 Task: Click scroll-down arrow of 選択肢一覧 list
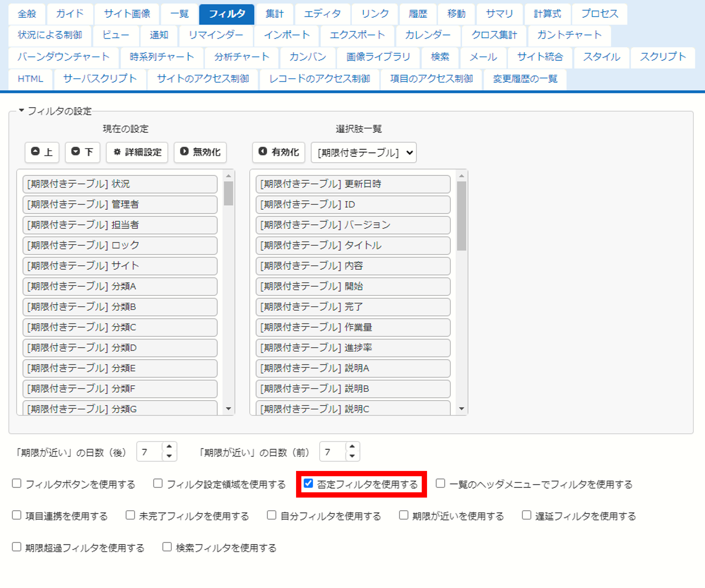(x=462, y=409)
